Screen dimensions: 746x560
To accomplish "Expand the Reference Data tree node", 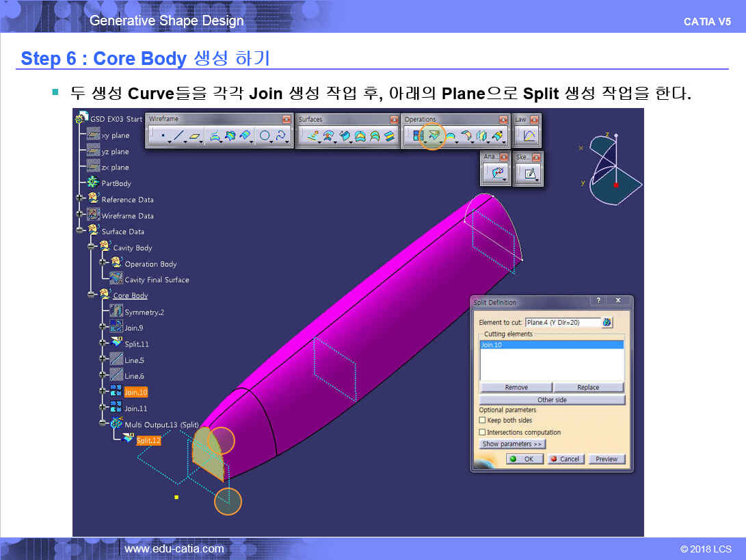I will click(81, 199).
